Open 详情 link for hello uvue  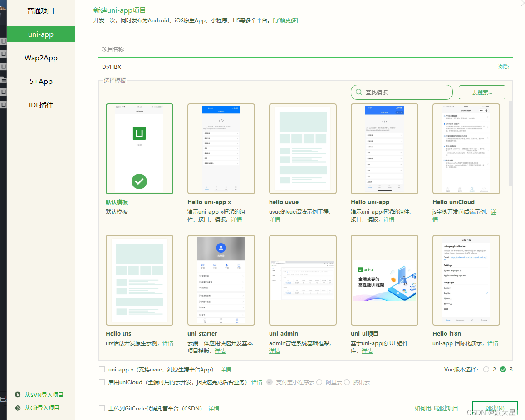(275, 220)
